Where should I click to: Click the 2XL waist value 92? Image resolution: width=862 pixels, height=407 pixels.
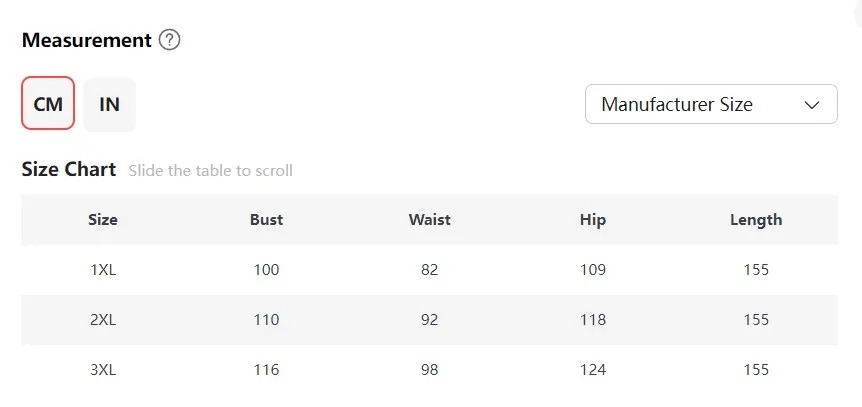429,320
